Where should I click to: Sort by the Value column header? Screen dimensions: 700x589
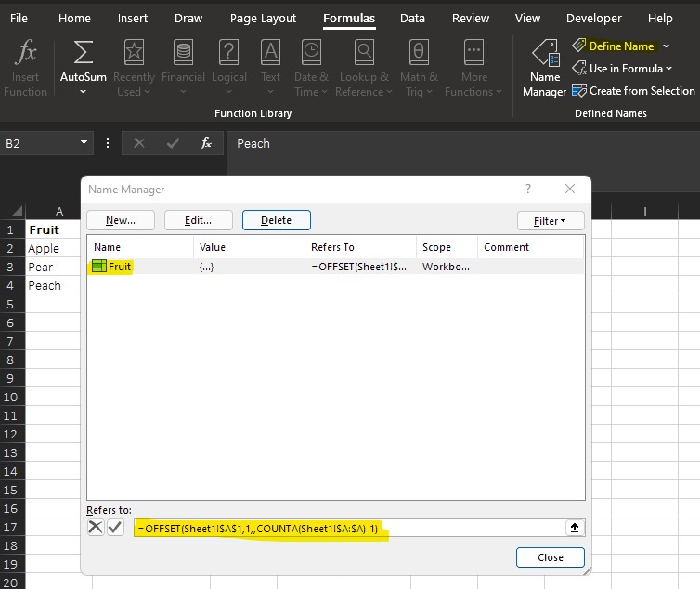[x=249, y=247]
